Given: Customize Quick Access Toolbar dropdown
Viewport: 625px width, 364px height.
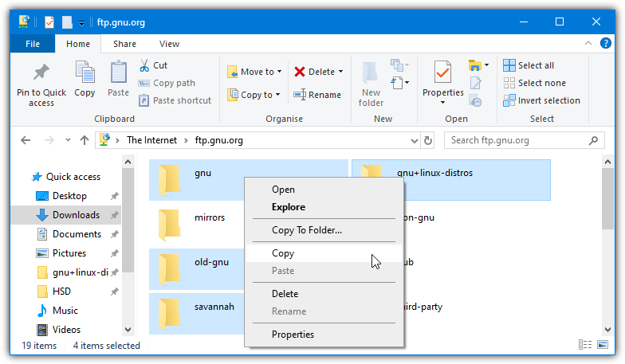Looking at the screenshot, I should pos(81,23).
